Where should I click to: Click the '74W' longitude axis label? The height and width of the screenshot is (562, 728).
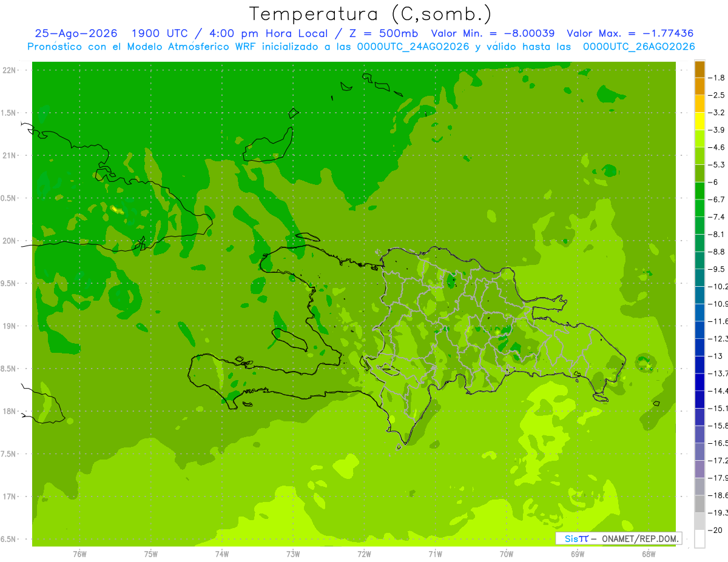click(x=222, y=554)
